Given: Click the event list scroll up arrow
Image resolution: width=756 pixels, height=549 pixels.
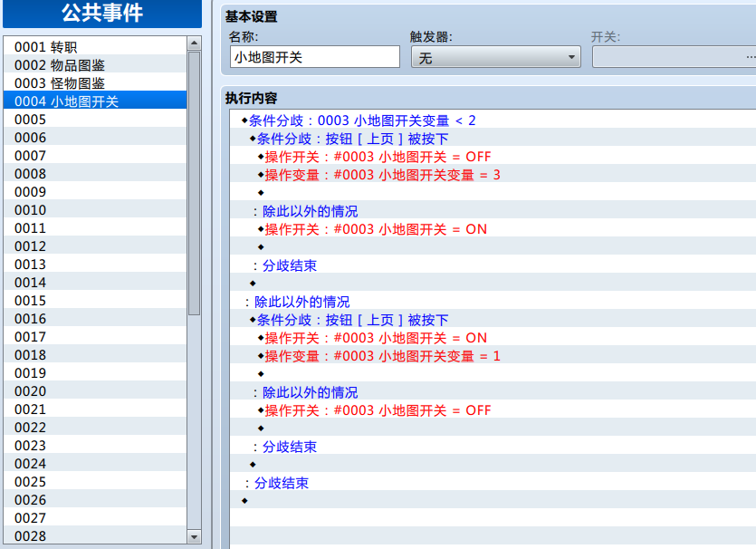Looking at the screenshot, I should [x=194, y=43].
